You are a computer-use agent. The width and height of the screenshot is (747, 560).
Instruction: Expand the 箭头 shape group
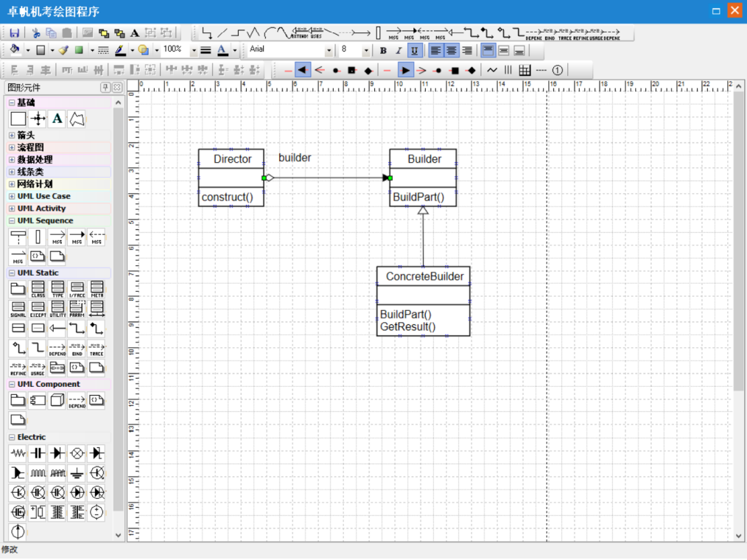pos(12,136)
